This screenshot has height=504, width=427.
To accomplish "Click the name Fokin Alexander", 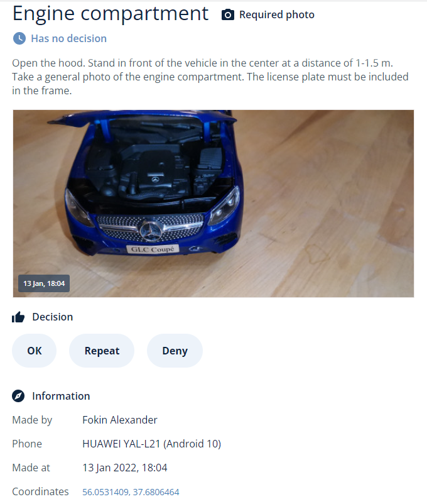I will [120, 420].
